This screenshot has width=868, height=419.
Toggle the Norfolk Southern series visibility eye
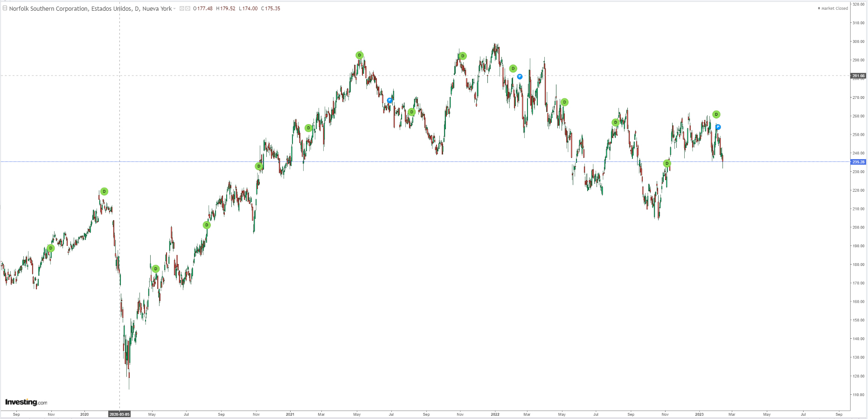point(182,9)
